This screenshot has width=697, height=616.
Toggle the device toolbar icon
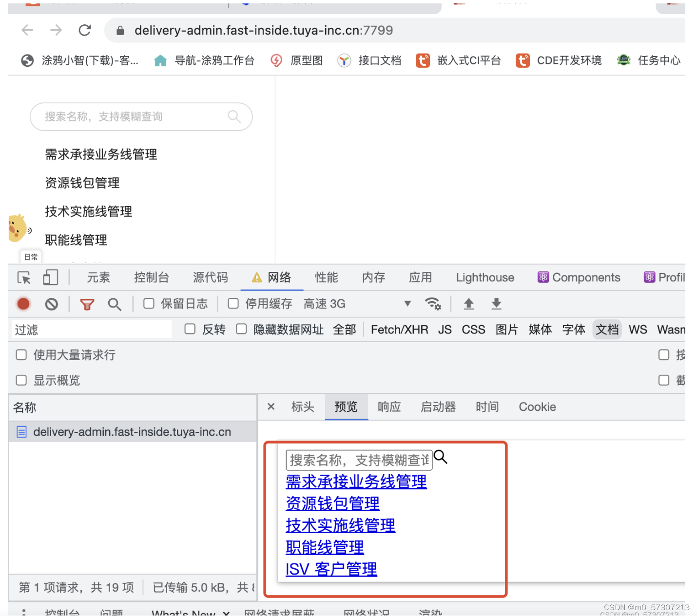coord(50,278)
